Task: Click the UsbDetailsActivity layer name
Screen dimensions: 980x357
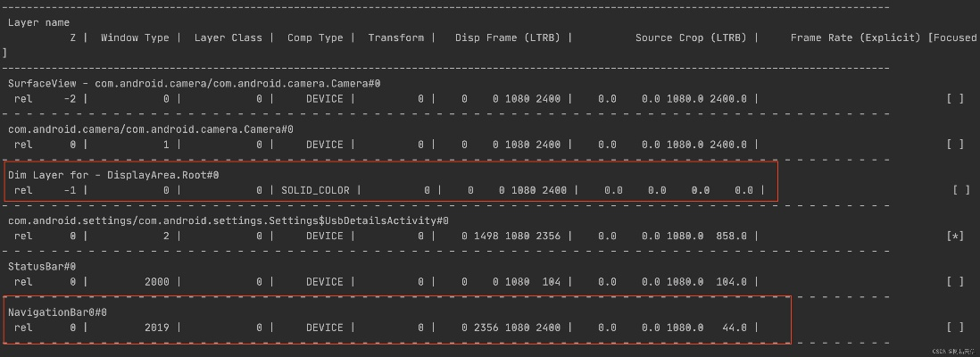Action: tap(228, 220)
